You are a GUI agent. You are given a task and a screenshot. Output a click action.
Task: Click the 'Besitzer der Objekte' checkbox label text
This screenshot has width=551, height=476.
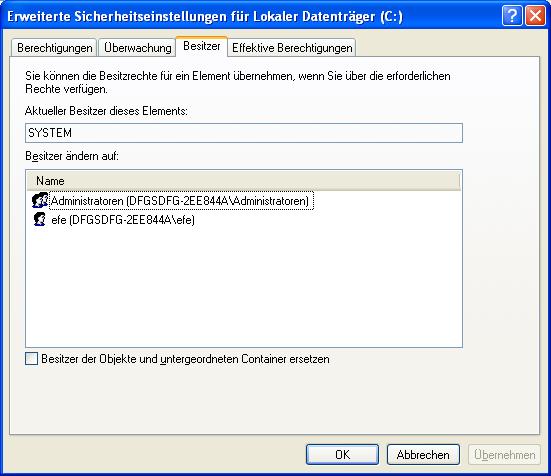click(x=185, y=359)
